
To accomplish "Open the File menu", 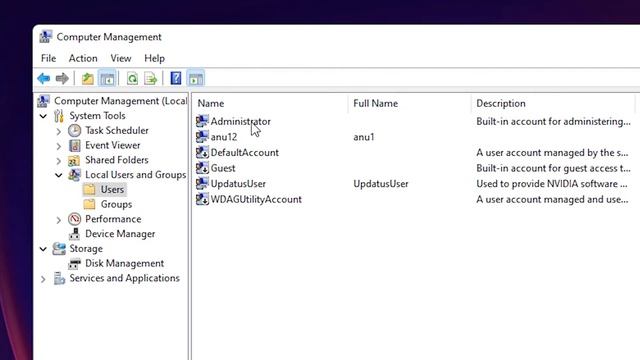I will coord(48,58).
